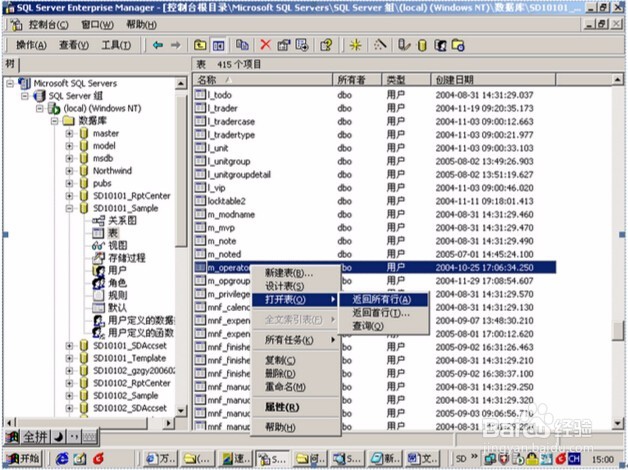The width and height of the screenshot is (628, 470).
Task: Click Internet Explorer quick launch icon
Action: point(62,459)
